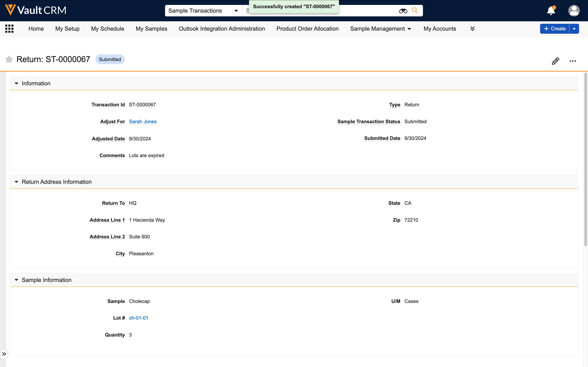Open the Sample Management tab menu
Screen dimensions: 588x367
click(380, 29)
